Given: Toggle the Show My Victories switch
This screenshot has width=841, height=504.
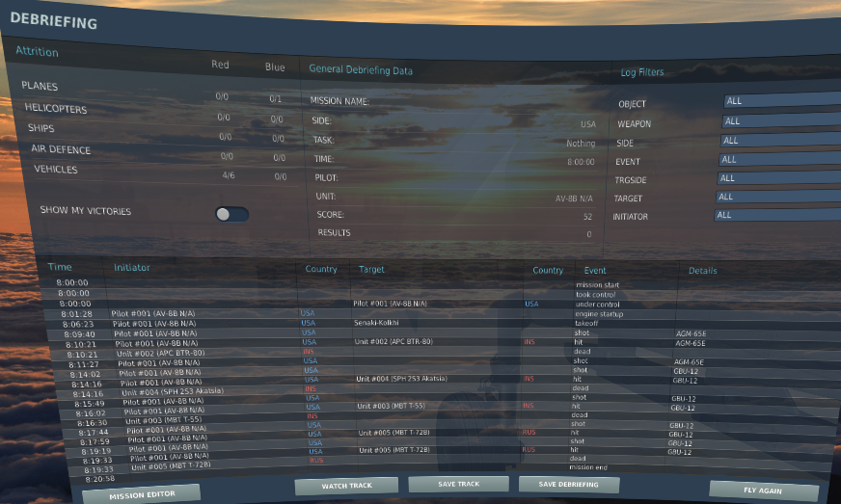Looking at the screenshot, I should (x=231, y=215).
